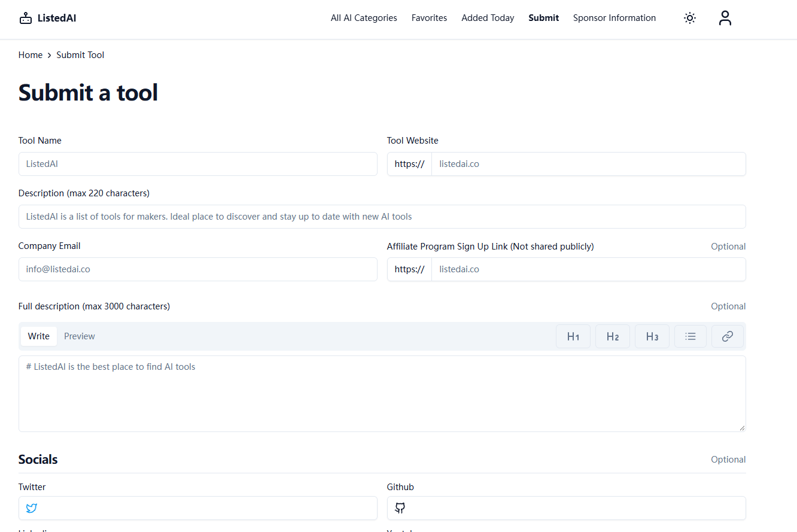The width and height of the screenshot is (797, 532).
Task: Open the Added Today page
Action: pos(488,18)
